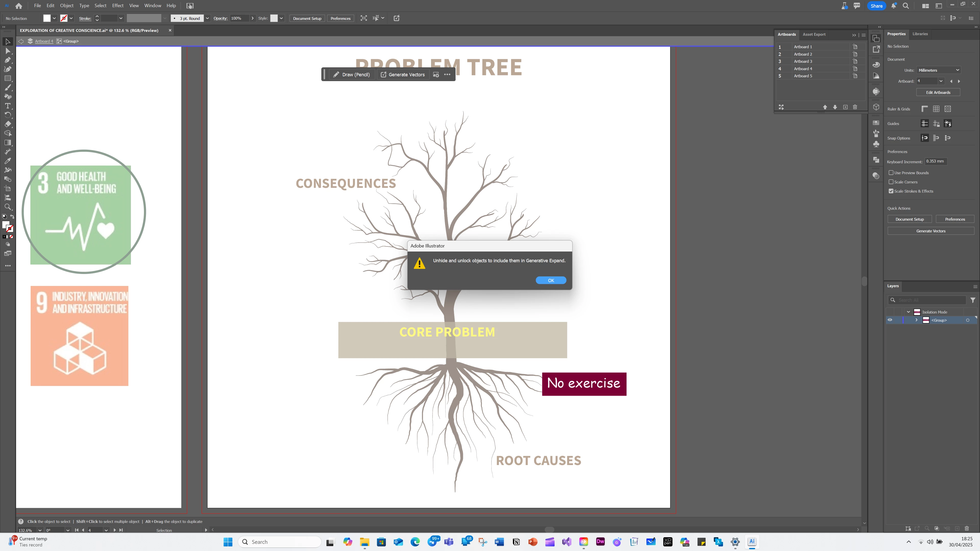Select the Pen tool
The width and height of the screenshot is (980, 551).
8,60
